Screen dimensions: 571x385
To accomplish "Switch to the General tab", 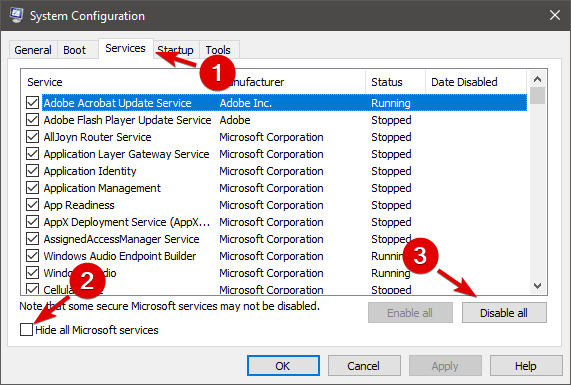I will click(x=33, y=50).
